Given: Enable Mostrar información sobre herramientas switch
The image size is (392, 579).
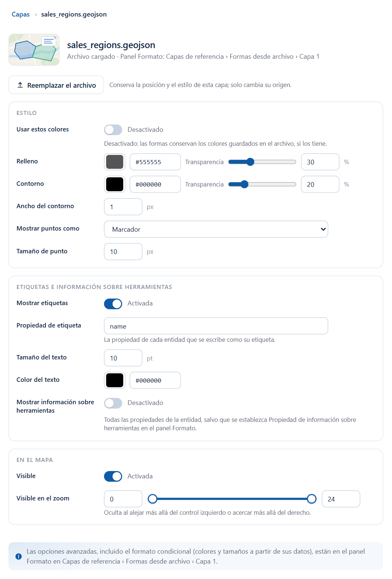Looking at the screenshot, I should tap(113, 403).
